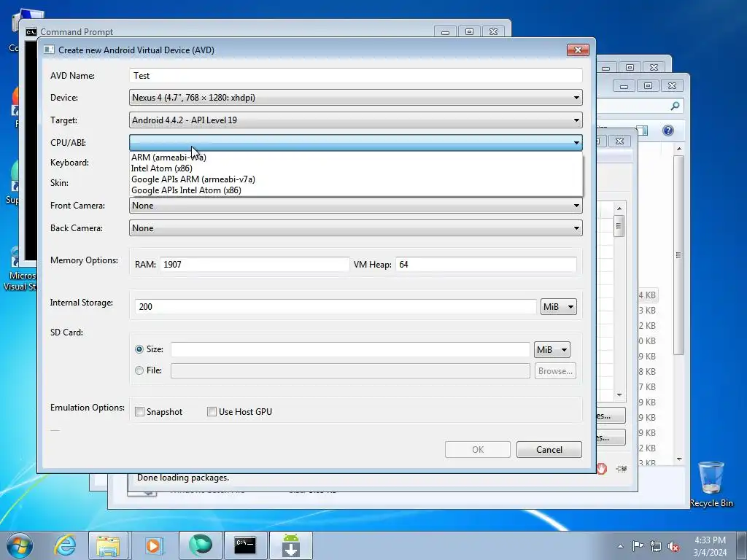Open Windows Explorer folder icon in taskbar
This screenshot has height=560, width=747.
click(108, 545)
